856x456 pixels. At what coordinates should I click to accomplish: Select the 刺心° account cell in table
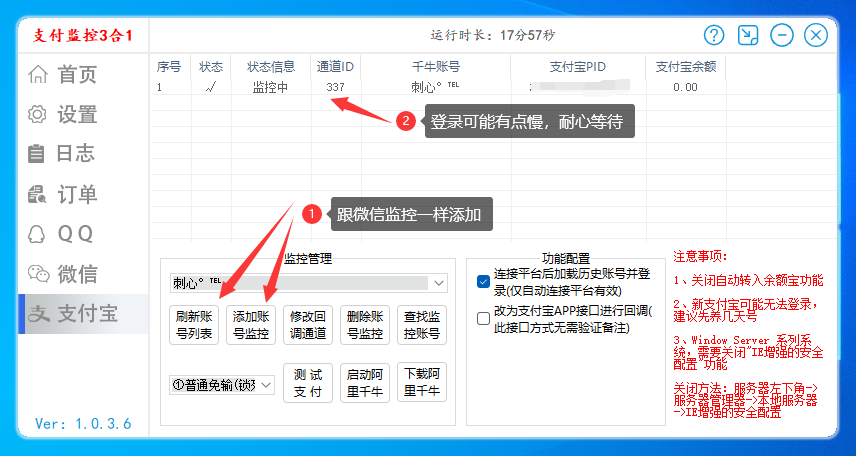coord(435,87)
